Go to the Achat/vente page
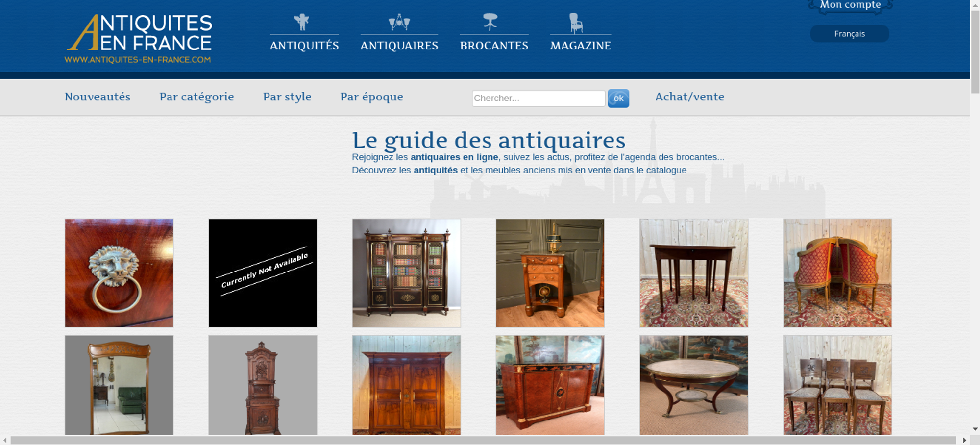The height and width of the screenshot is (445, 980). 689,97
